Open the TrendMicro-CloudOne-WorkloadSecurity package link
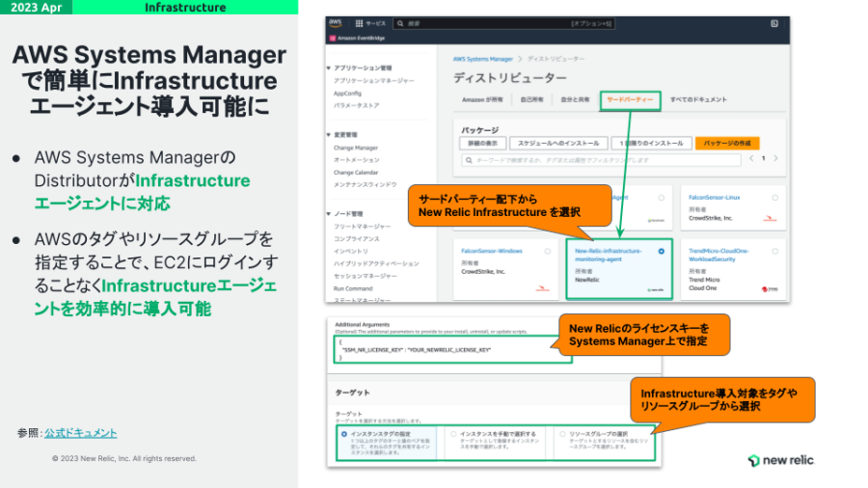The height and width of the screenshot is (488, 868). (x=719, y=255)
